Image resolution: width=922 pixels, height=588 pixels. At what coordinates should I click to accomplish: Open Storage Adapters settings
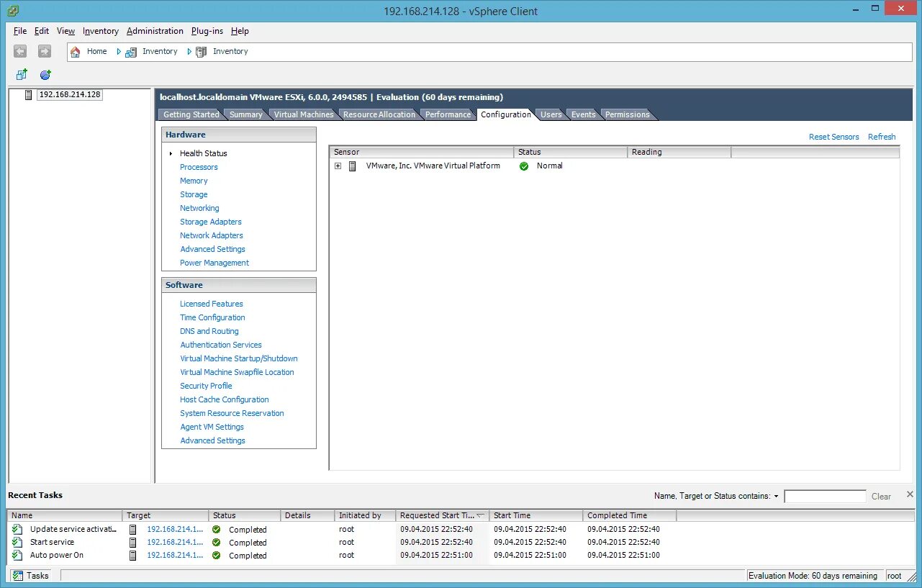pos(211,222)
